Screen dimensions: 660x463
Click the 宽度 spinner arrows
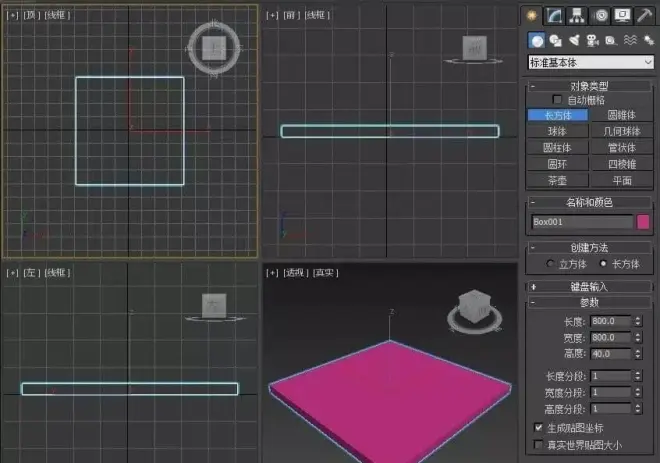coord(638,338)
